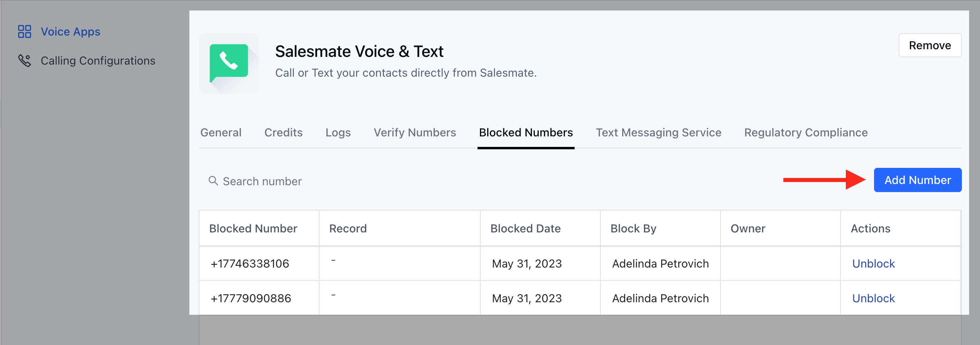
Task: Click the green Salesmate Voice app logo
Action: point(228,63)
